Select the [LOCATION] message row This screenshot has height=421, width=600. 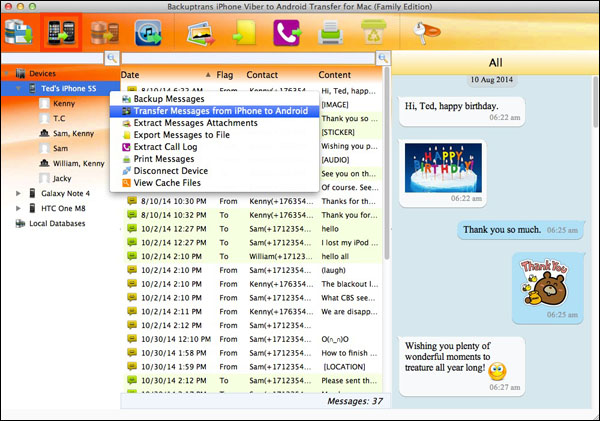click(x=253, y=367)
